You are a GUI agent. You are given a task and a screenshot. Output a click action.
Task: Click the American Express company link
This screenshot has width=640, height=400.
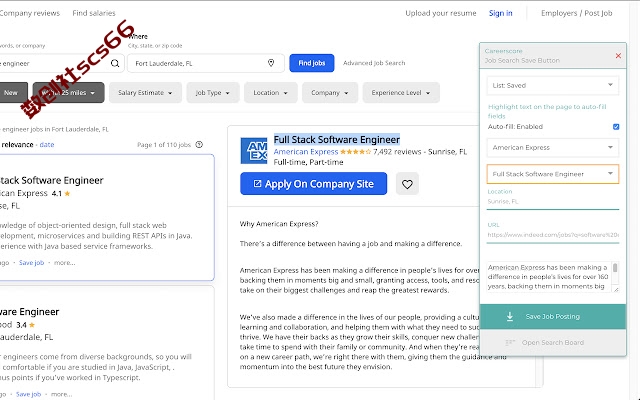[x=306, y=152]
